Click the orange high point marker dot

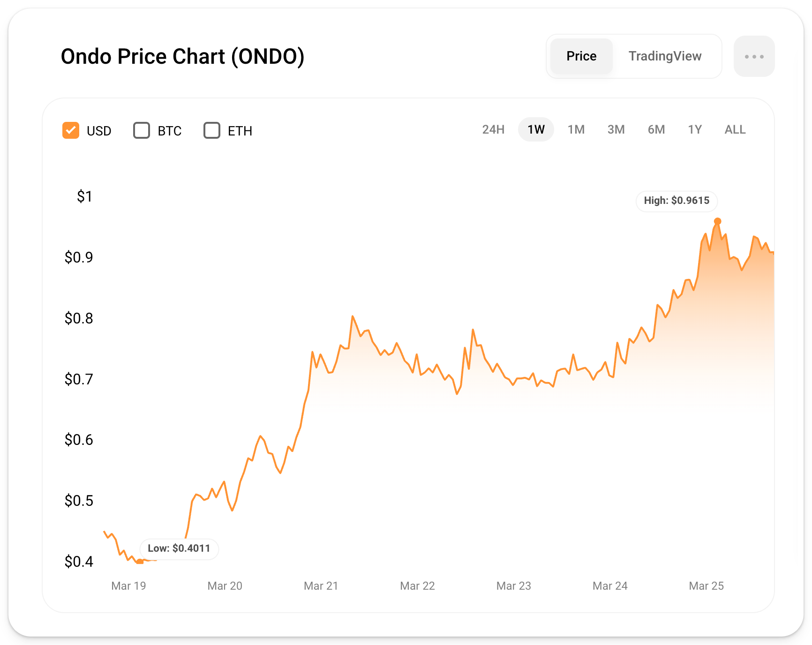[717, 221]
